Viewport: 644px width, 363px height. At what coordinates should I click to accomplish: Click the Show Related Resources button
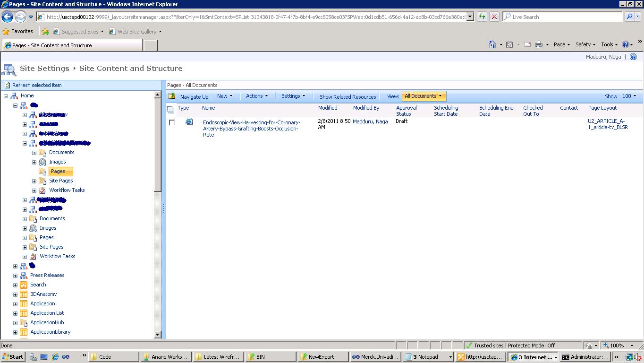point(347,96)
